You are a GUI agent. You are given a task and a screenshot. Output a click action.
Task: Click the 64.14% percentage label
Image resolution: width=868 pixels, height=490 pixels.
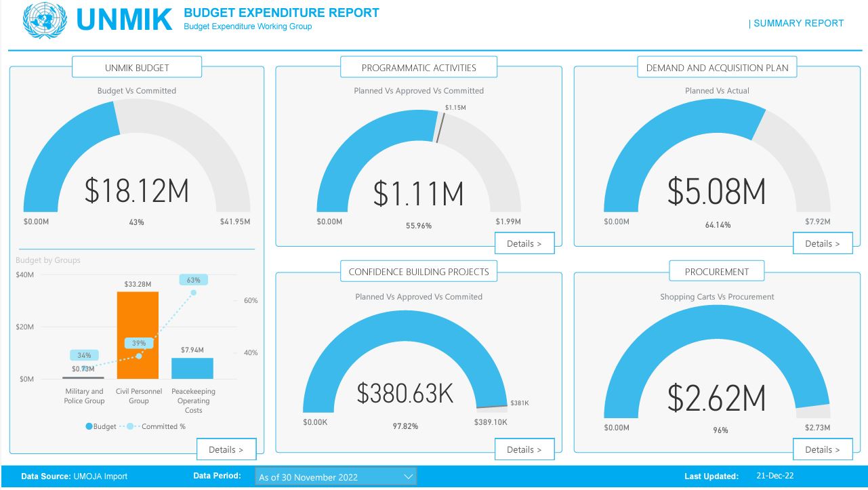pyautogui.click(x=718, y=225)
